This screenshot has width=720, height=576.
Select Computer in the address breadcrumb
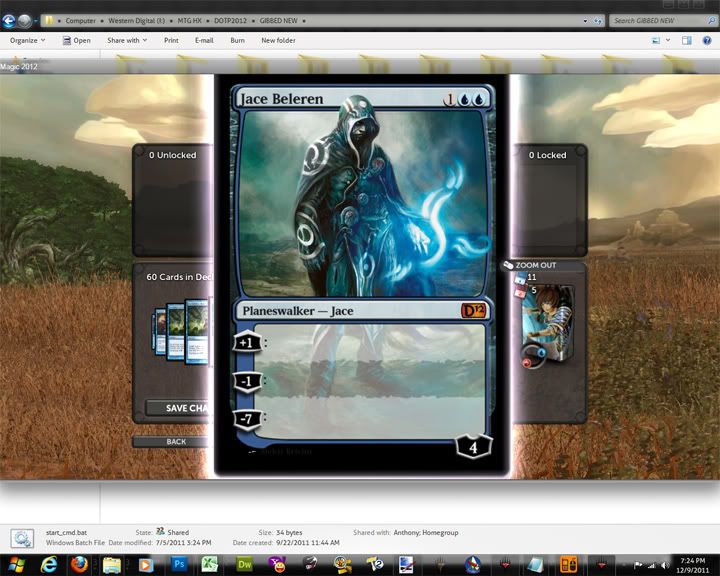[80, 21]
